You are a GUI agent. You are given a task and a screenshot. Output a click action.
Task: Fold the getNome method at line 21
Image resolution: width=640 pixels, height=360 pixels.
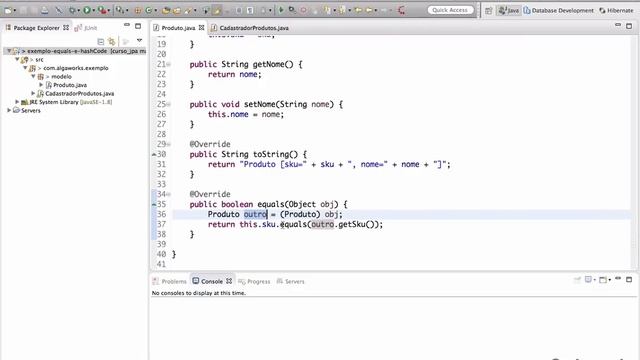click(x=169, y=64)
